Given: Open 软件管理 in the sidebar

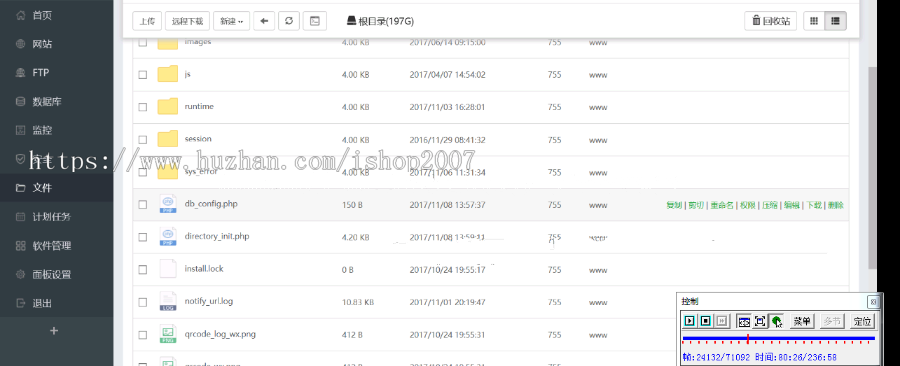Looking at the screenshot, I should (x=56, y=246).
